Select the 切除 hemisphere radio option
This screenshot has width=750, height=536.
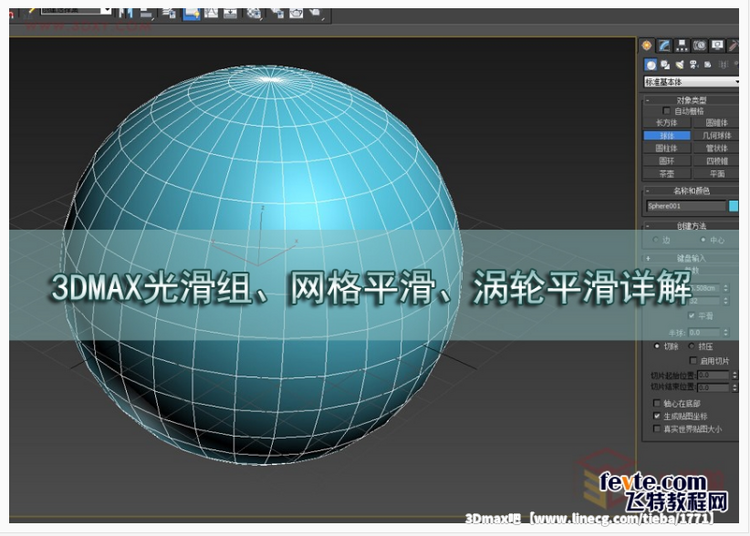pyautogui.click(x=657, y=346)
